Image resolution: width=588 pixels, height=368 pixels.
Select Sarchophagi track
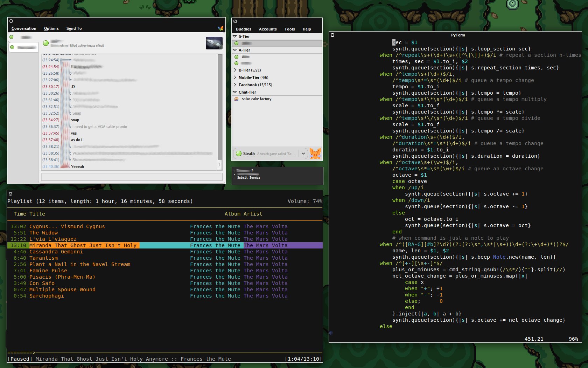coord(164,296)
